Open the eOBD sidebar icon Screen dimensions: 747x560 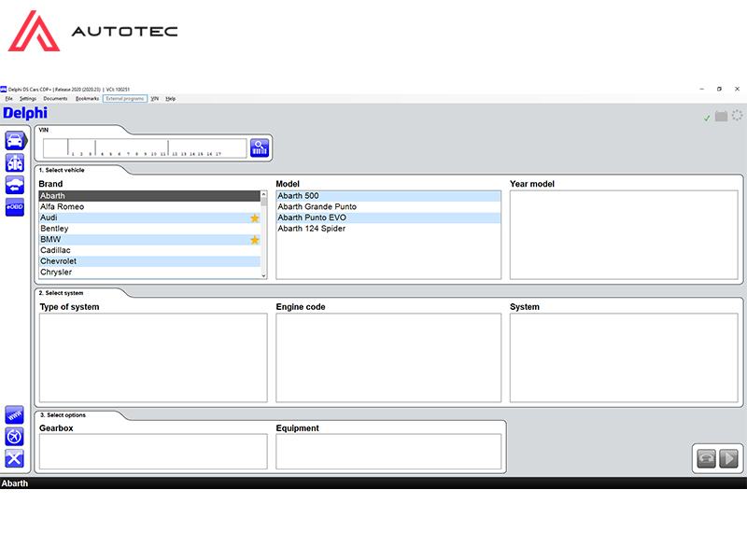15,207
